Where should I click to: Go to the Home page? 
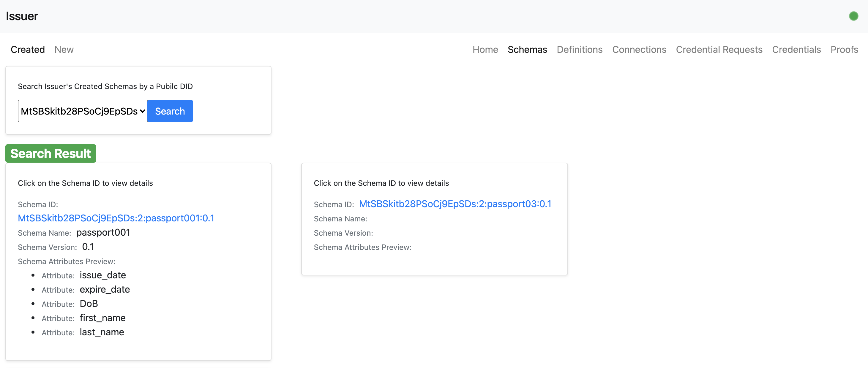[485, 50]
